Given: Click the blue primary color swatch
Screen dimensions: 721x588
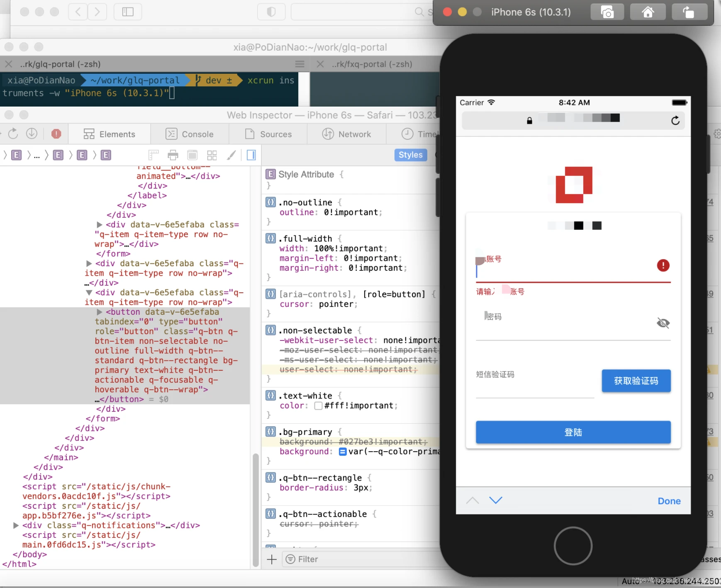Looking at the screenshot, I should click(x=343, y=452).
